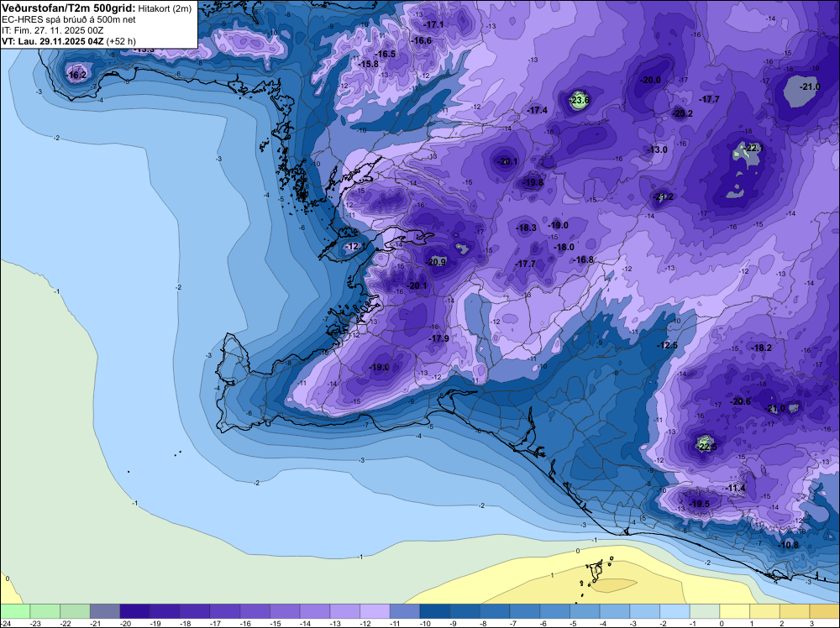Click the -16.5 temperature label

[386, 54]
